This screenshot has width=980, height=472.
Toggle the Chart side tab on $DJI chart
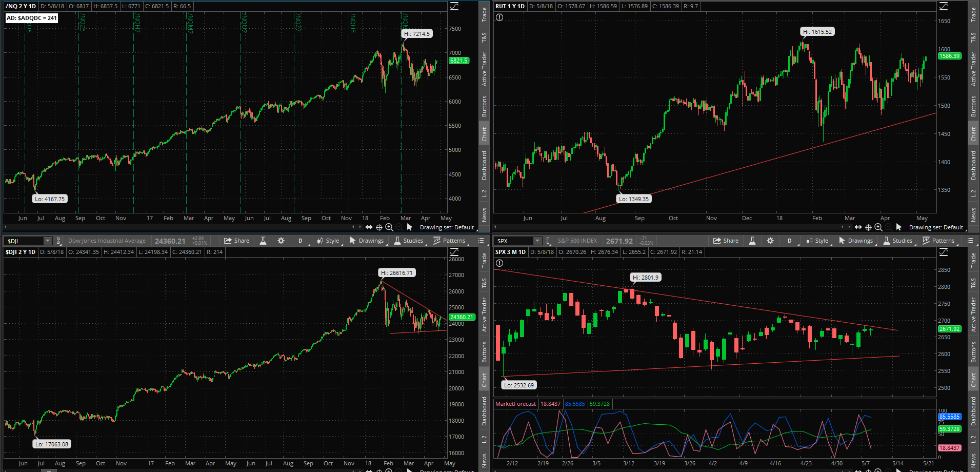click(x=484, y=380)
